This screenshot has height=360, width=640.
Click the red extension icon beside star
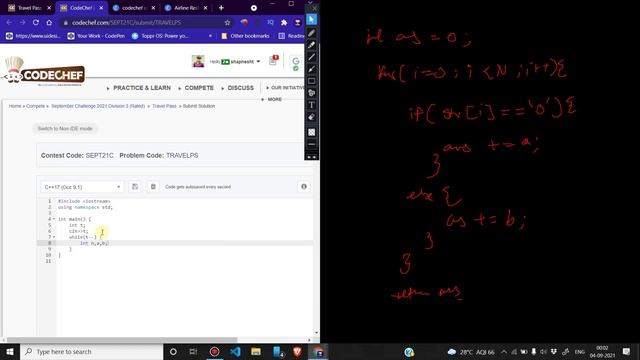(244, 22)
